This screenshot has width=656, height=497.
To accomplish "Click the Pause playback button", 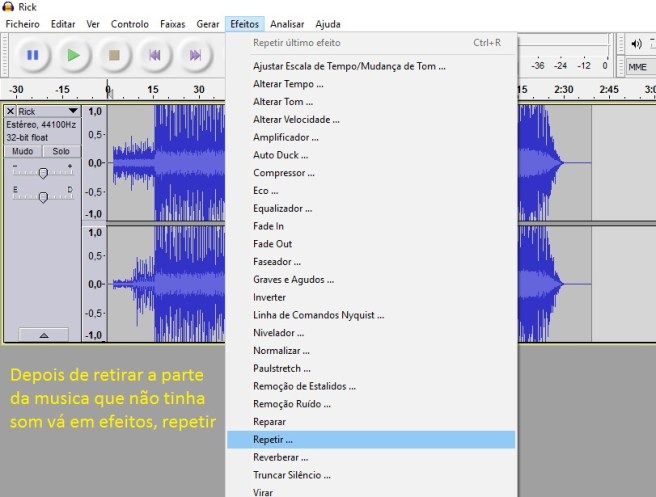I will click(x=32, y=55).
